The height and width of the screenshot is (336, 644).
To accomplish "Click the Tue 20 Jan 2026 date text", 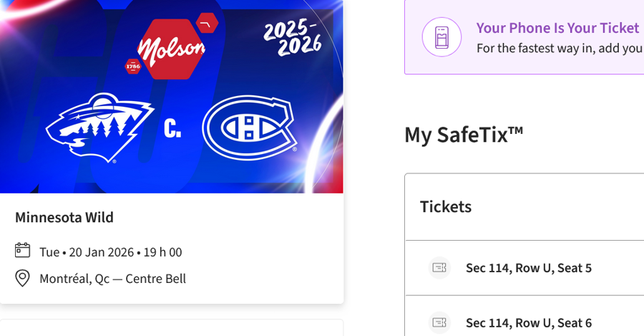I will point(110,252).
